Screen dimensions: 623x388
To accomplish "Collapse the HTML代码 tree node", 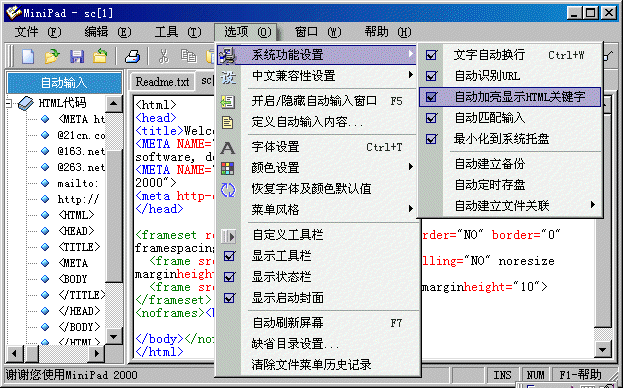I will point(9,104).
